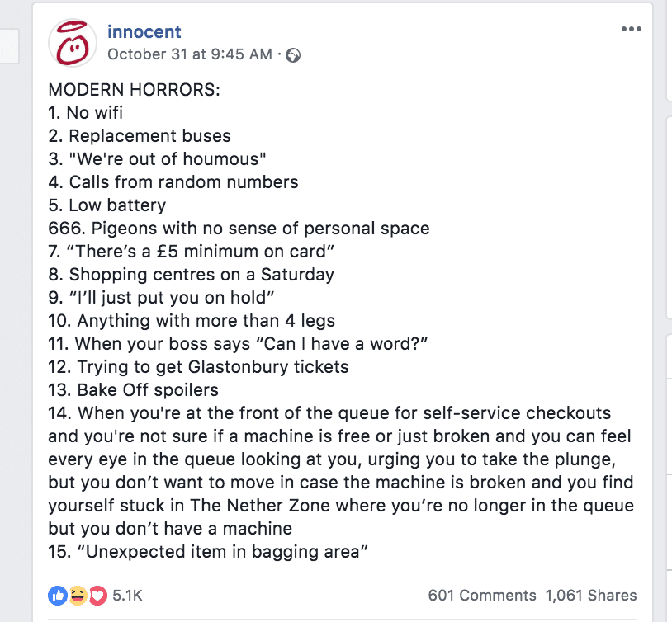672x622 pixels.
Task: Click the red Love heart reaction icon
Action: coord(97,596)
